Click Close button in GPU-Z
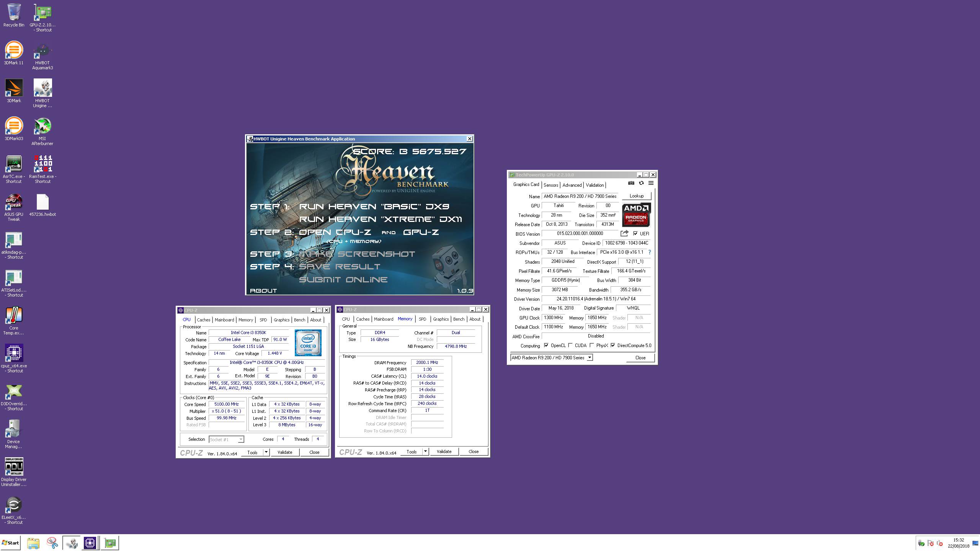This screenshot has width=980, height=551. click(640, 358)
